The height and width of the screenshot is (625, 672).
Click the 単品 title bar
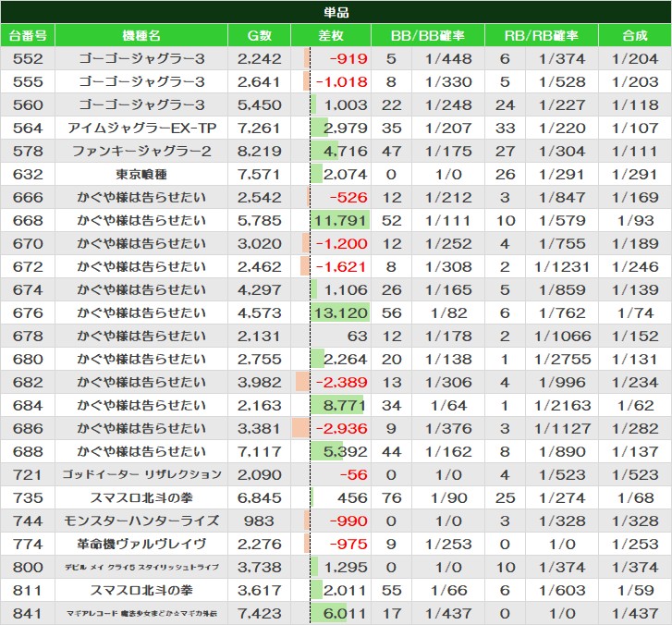point(336,12)
